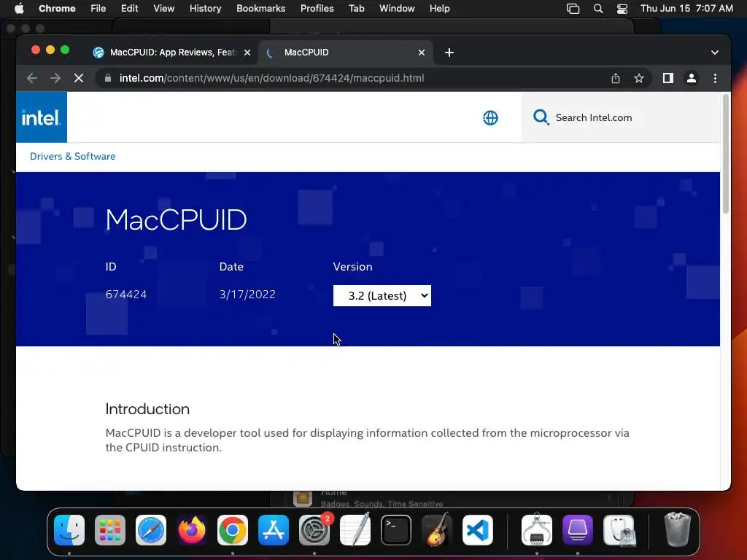Open the App Store from Dock
The width and height of the screenshot is (747, 560).
pyautogui.click(x=274, y=530)
